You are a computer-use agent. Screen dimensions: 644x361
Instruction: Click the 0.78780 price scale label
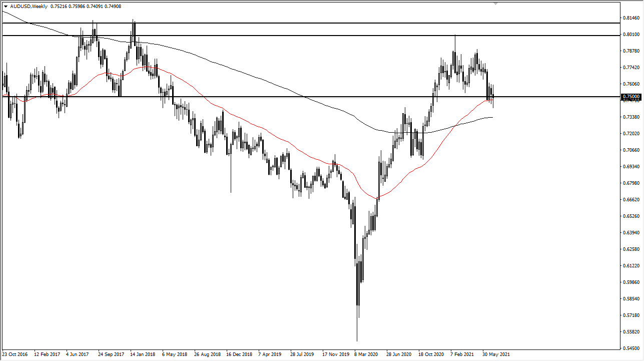631,52
